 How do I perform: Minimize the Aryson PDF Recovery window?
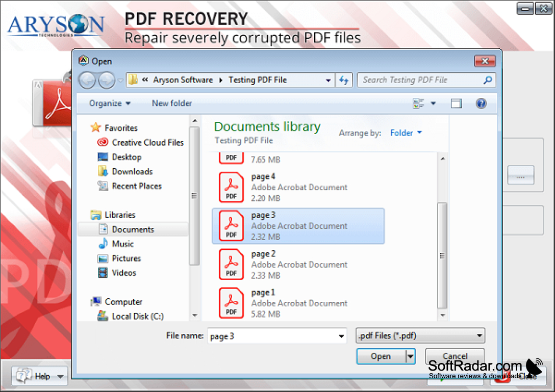(x=525, y=9)
